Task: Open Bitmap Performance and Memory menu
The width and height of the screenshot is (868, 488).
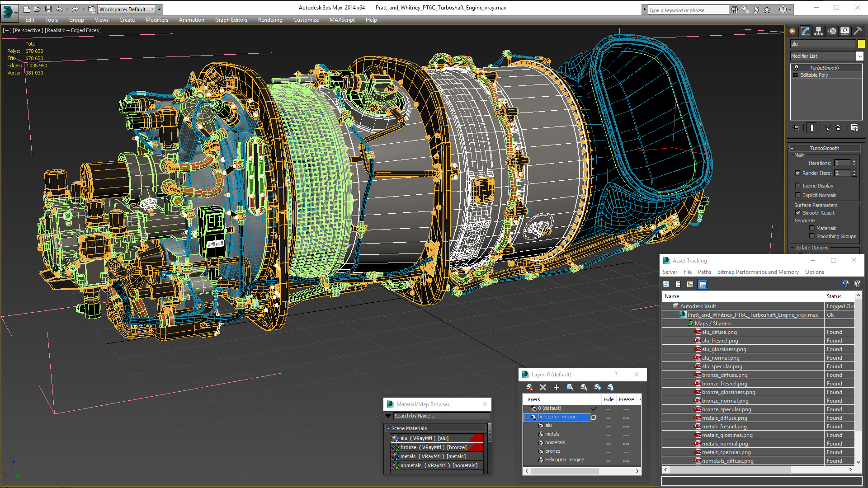Action: (758, 272)
